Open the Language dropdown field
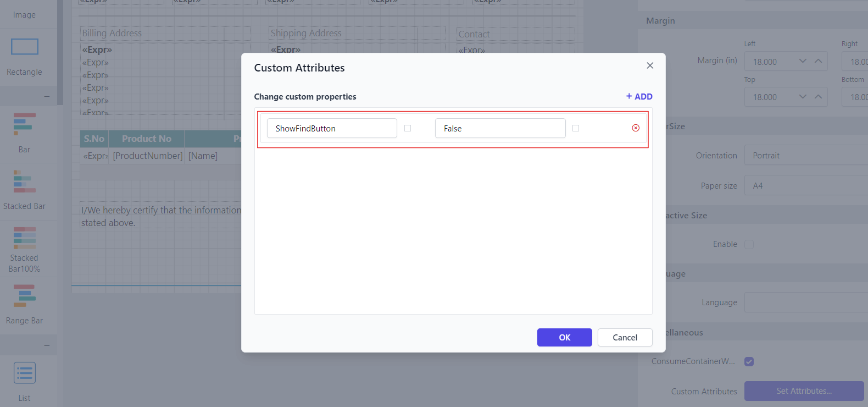The width and height of the screenshot is (868, 407). tap(806, 302)
